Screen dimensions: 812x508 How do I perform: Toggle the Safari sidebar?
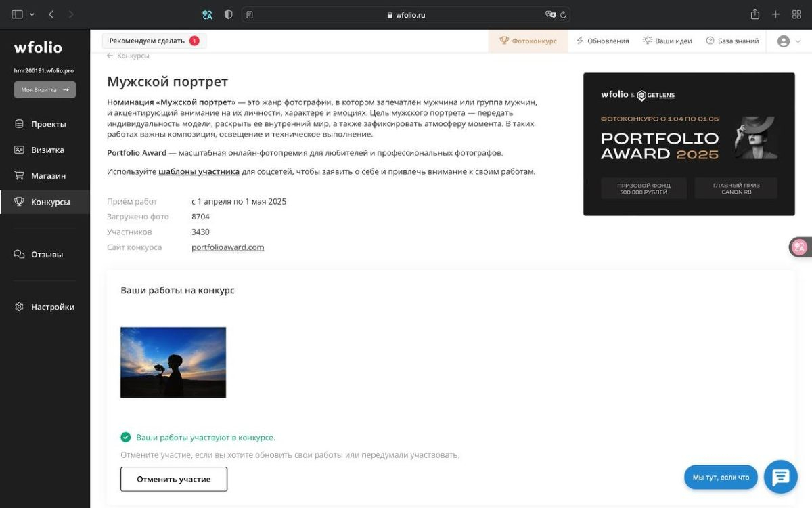tap(17, 14)
